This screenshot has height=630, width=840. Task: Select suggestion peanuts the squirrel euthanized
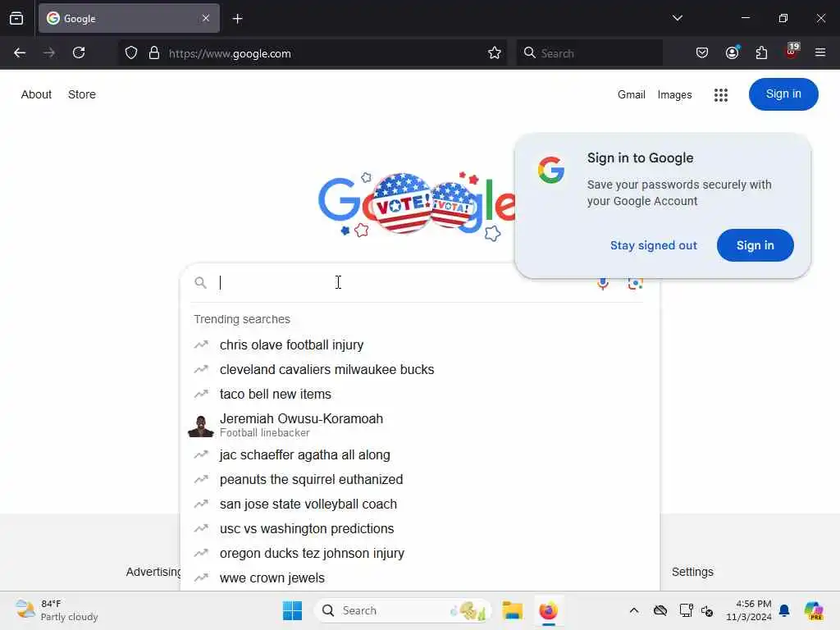420,479
